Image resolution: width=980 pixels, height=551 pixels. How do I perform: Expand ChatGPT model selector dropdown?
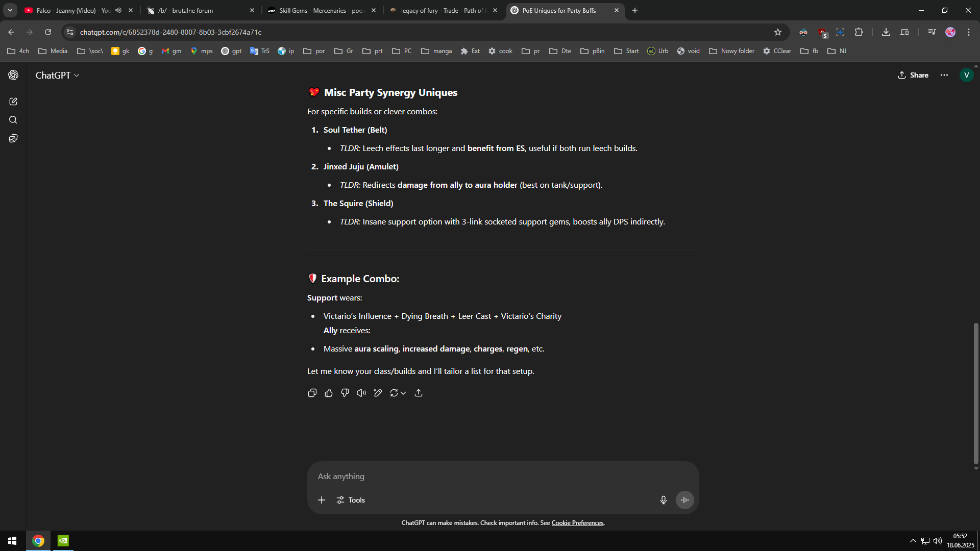[57, 75]
